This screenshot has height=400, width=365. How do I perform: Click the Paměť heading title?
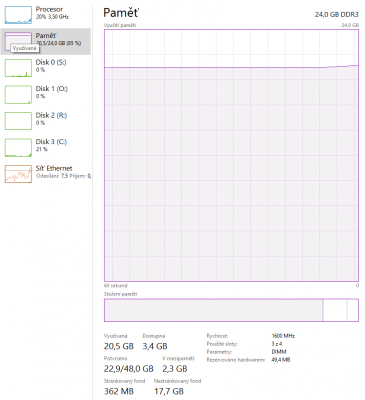(121, 13)
